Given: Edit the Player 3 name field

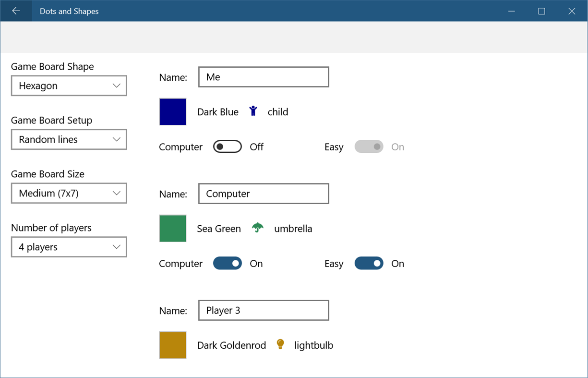Looking at the screenshot, I should pos(264,310).
